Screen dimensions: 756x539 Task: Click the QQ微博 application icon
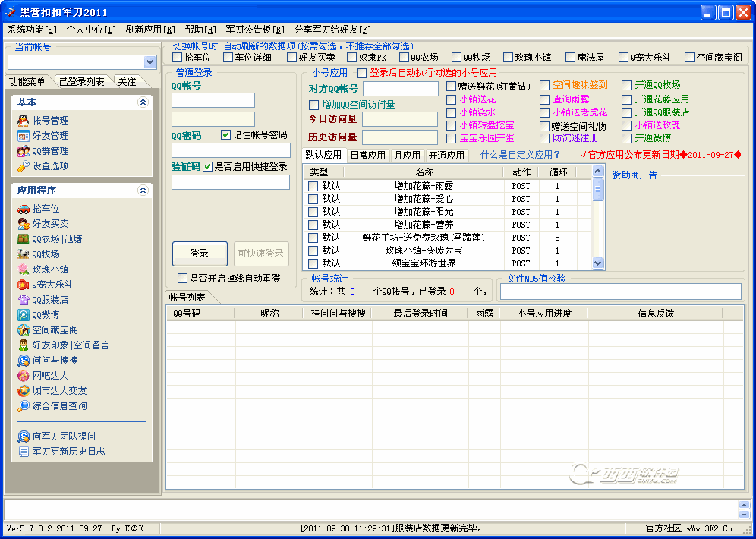pyautogui.click(x=24, y=315)
